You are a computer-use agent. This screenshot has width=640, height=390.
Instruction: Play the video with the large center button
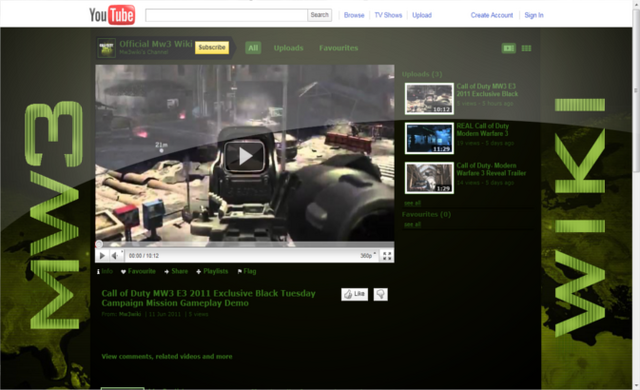244,156
